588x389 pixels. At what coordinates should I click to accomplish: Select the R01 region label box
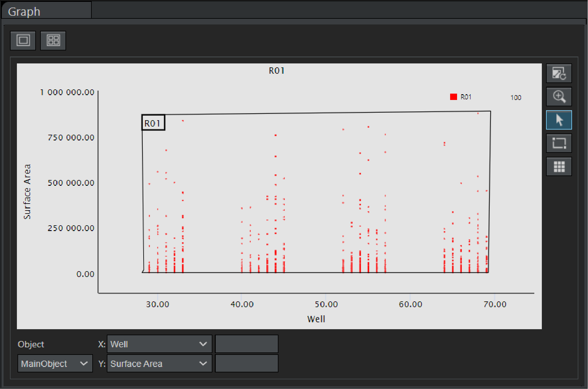pyautogui.click(x=153, y=123)
